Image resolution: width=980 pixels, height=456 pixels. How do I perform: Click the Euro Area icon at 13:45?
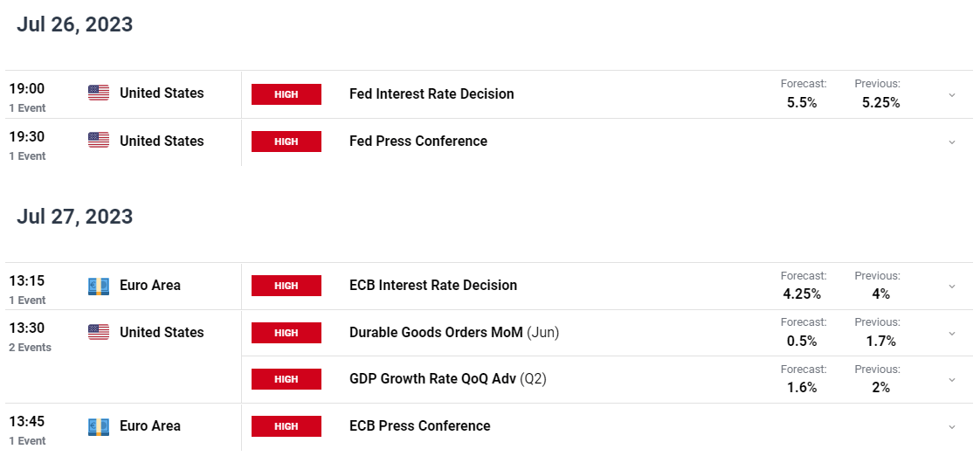point(99,426)
